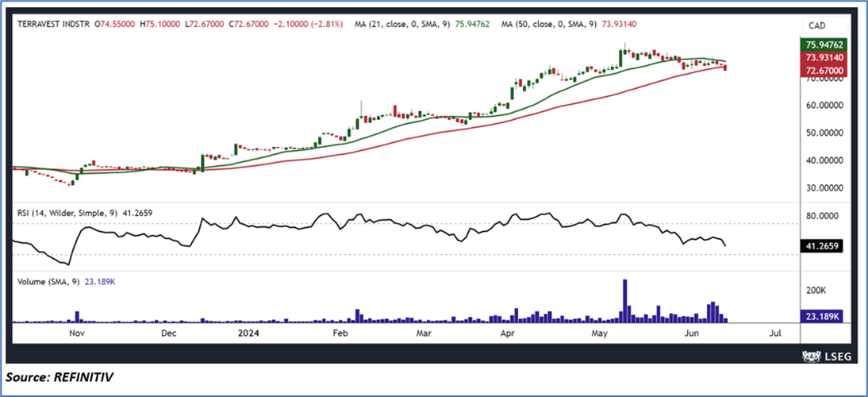868x397 pixels.
Task: Click the 60.00000 price axis label
Action: pyautogui.click(x=824, y=105)
